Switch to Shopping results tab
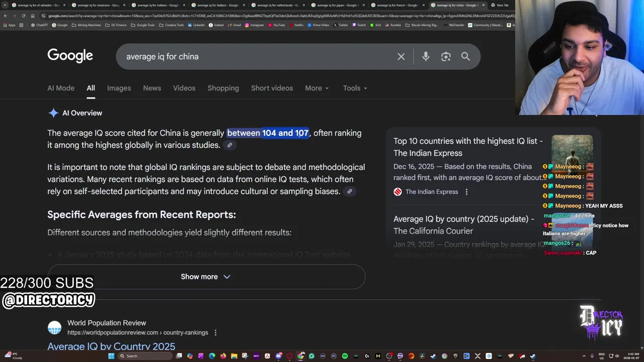The width and height of the screenshot is (644, 362). coord(223,88)
